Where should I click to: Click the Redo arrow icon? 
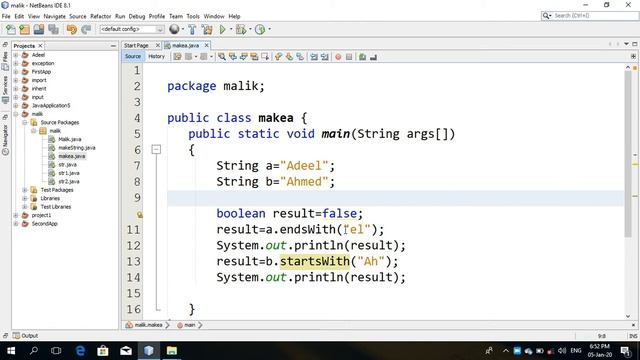pyautogui.click(x=86, y=29)
